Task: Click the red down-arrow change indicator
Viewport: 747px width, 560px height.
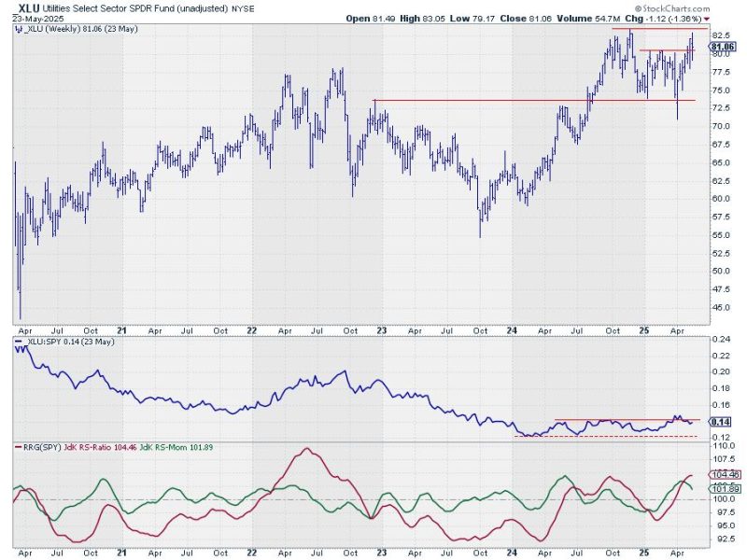Action: [x=706, y=19]
